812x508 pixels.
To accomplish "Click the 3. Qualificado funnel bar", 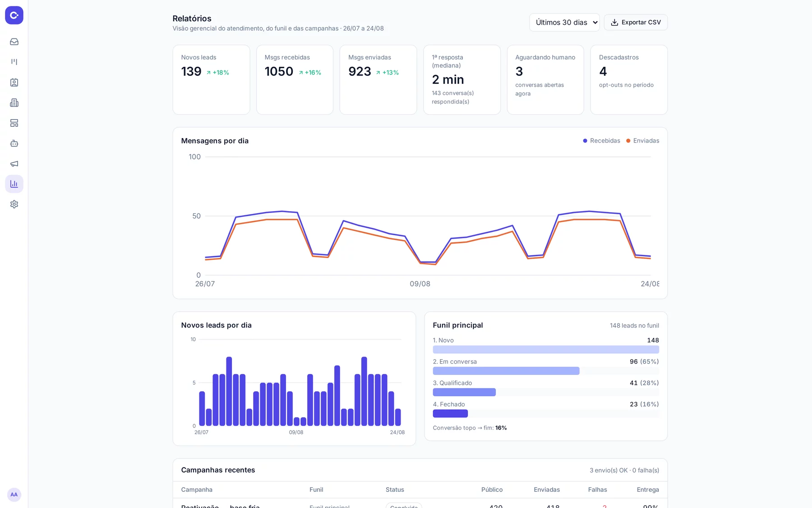I will point(464,392).
